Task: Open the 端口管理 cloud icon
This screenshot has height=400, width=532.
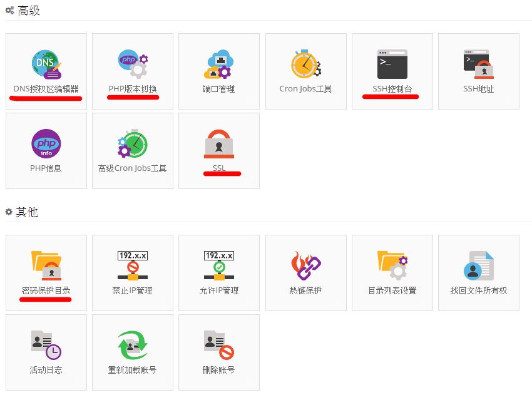Action: 219,64
